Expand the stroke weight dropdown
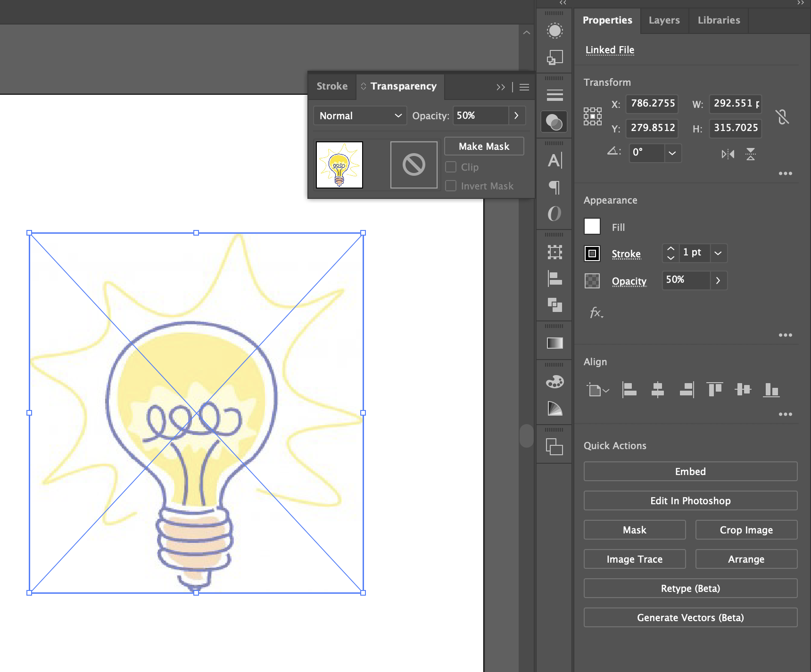This screenshot has width=811, height=672. [718, 253]
